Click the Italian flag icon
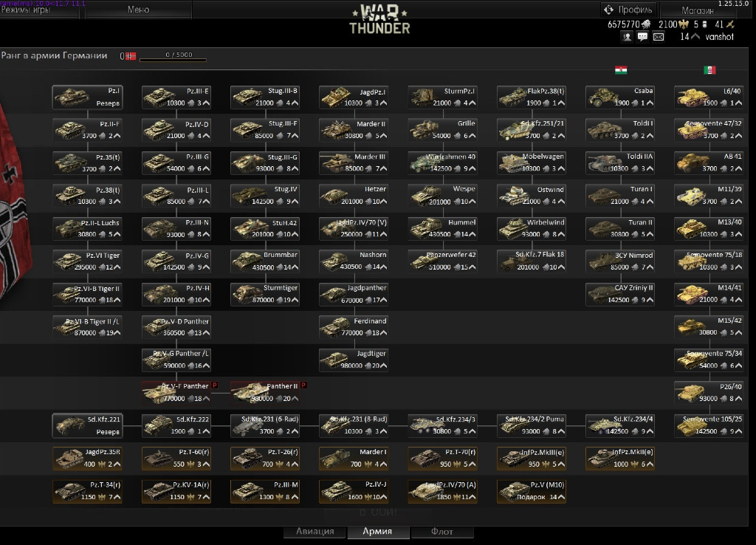 [x=709, y=70]
